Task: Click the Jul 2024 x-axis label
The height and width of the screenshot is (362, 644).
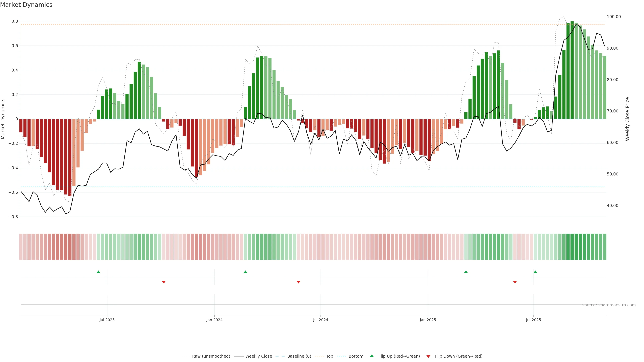Action: [320, 320]
